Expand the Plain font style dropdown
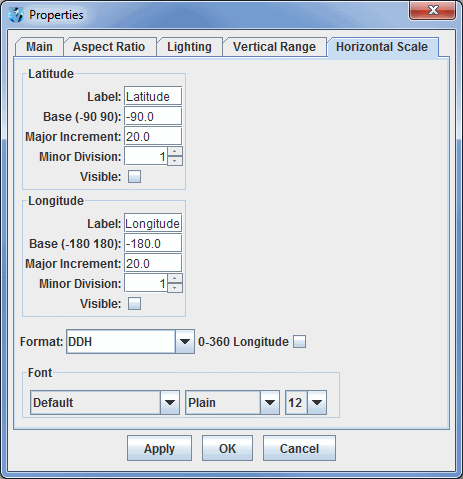The height and width of the screenshot is (479, 463). point(232,403)
